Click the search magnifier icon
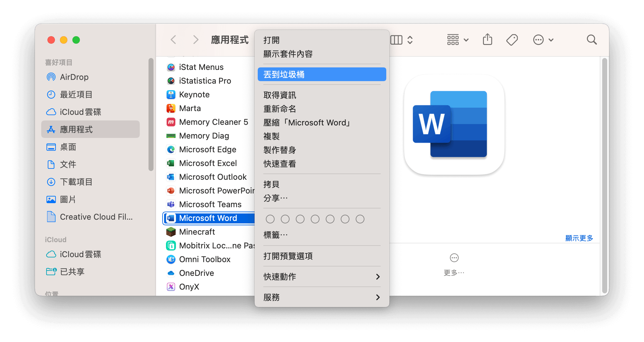This screenshot has height=342, width=644. tap(592, 40)
